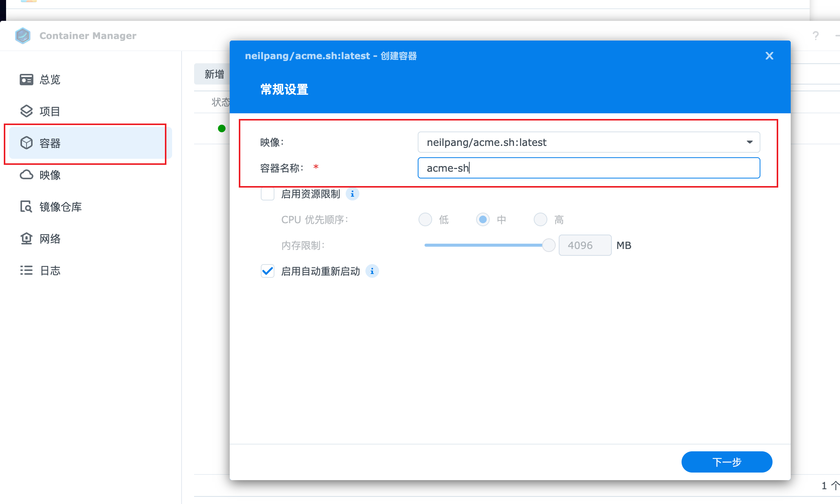Image resolution: width=840 pixels, height=504 pixels.
Task: Open the 项目 project layers icon
Action: [26, 111]
